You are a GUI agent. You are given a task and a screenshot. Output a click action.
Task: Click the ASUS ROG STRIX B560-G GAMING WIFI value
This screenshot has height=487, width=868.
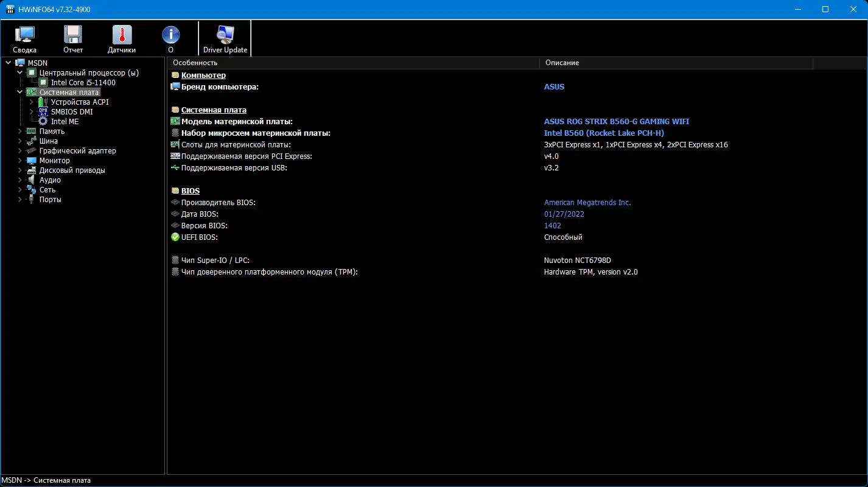click(x=617, y=121)
